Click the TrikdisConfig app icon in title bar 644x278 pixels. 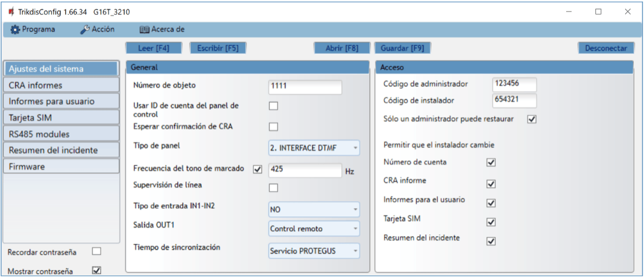[11, 12]
